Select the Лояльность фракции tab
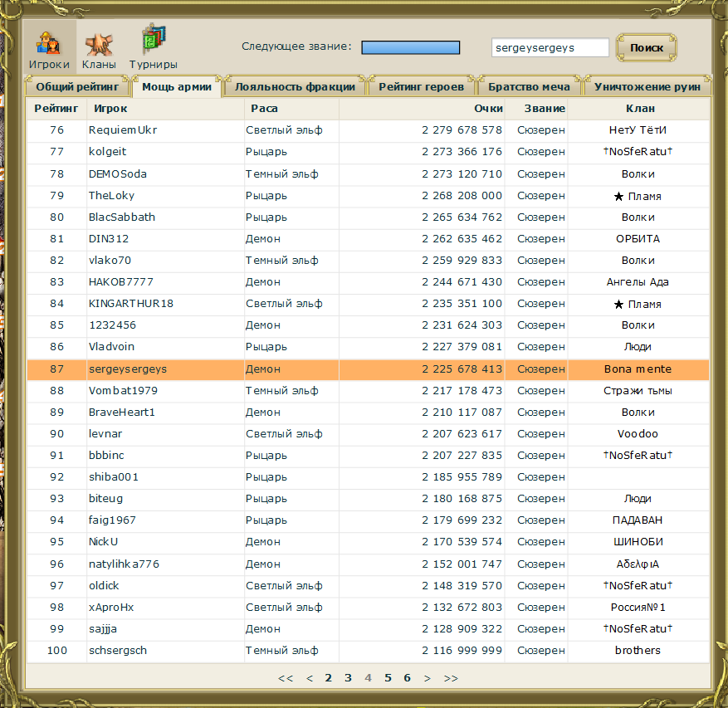 (x=295, y=86)
